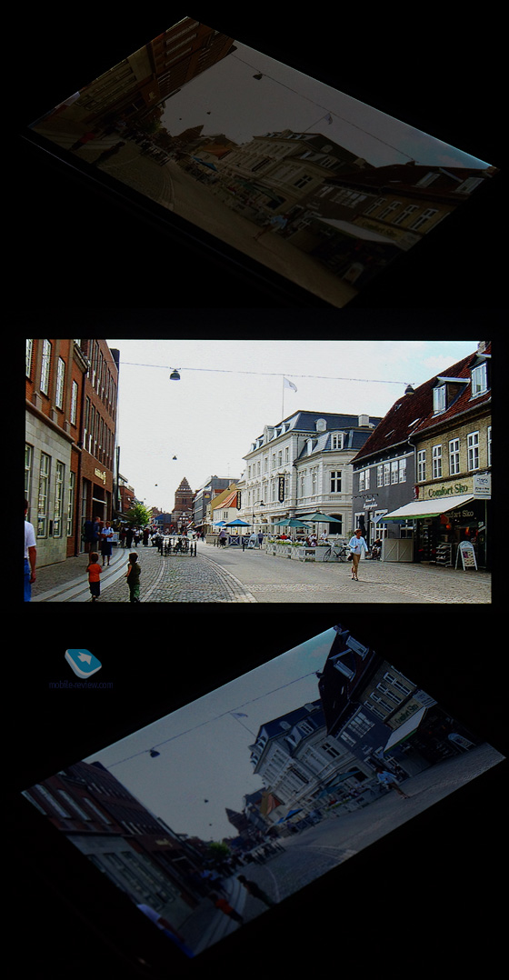The height and width of the screenshot is (980, 509).
Task: Open the mobile-review.com watermark link
Action: (81, 685)
